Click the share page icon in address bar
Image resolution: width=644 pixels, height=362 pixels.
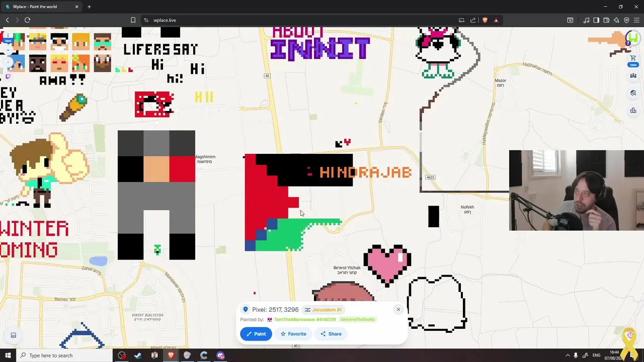[x=473, y=20]
